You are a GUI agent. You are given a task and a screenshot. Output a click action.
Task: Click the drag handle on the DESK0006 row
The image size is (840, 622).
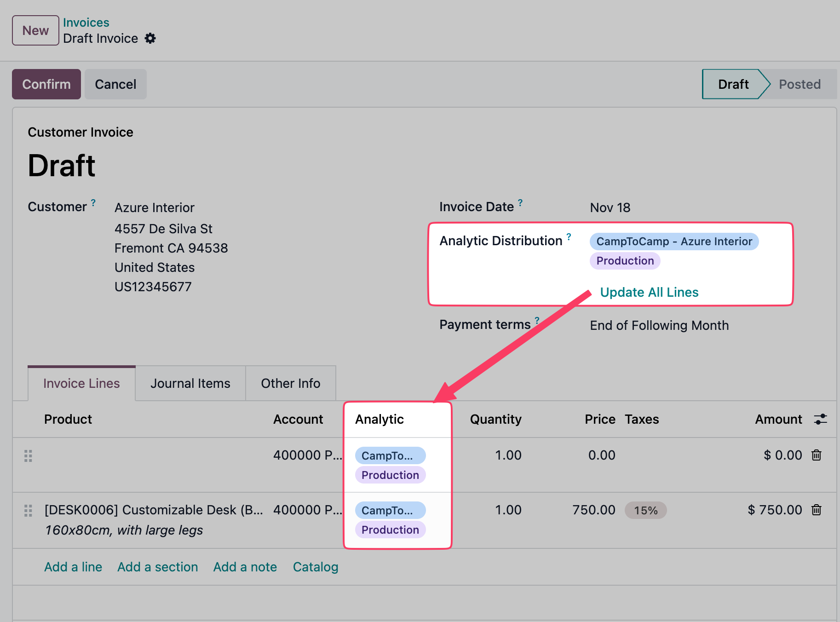point(28,510)
